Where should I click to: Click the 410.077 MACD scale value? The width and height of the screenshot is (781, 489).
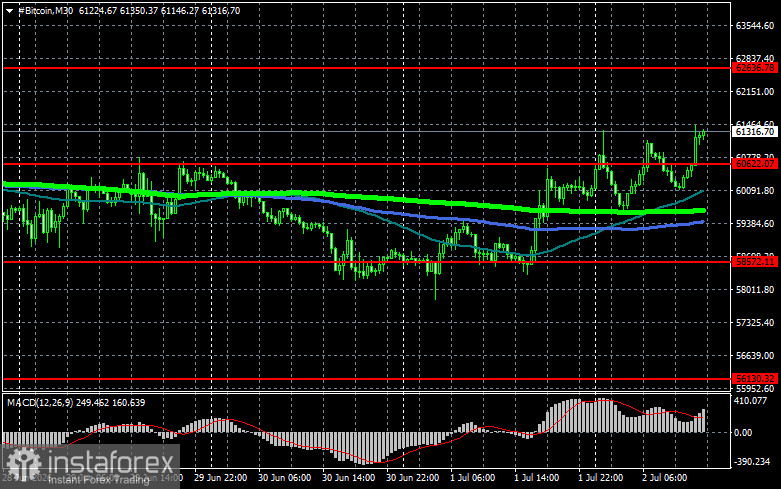(750, 400)
